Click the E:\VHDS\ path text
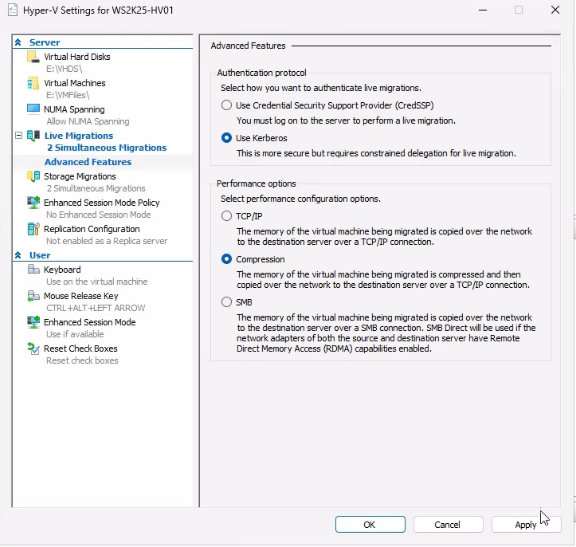Image resolution: width=576 pixels, height=547 pixels. coord(64,69)
